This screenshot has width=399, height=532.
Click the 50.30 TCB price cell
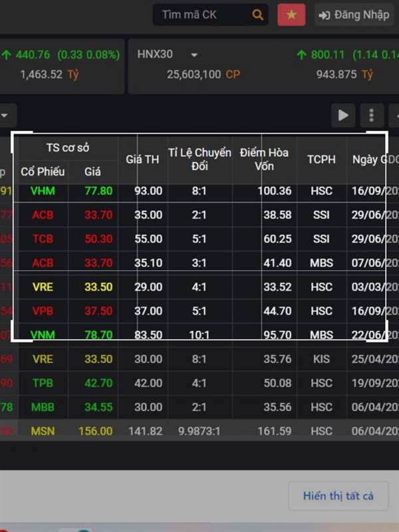coord(98,239)
